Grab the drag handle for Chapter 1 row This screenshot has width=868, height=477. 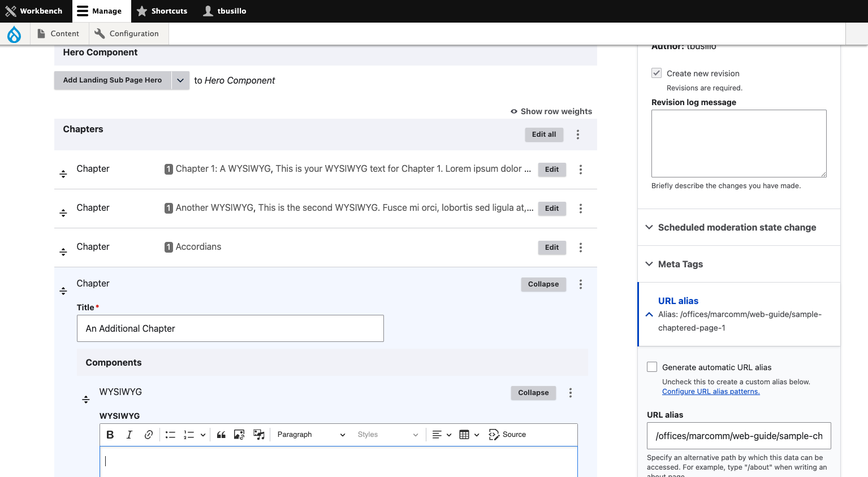63,174
